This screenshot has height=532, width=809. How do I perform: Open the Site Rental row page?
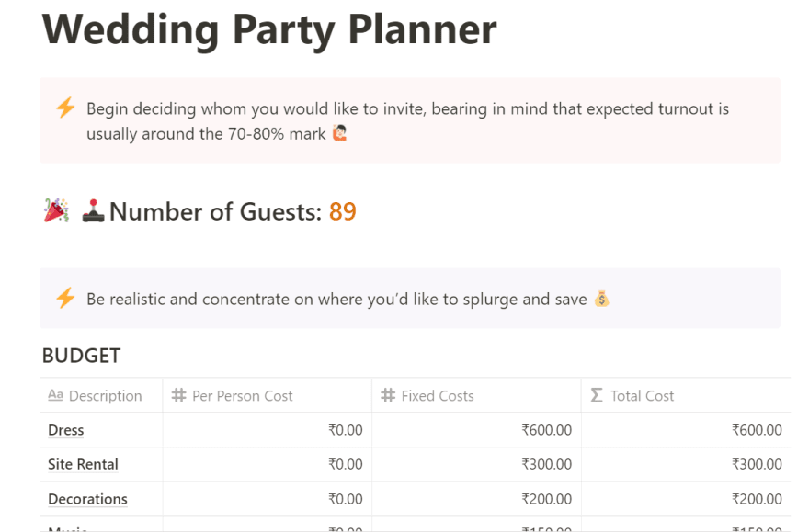(83, 464)
